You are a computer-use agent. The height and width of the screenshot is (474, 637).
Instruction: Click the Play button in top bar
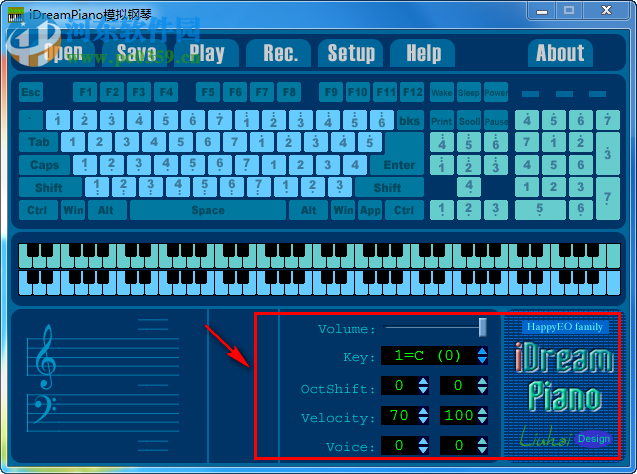207,53
